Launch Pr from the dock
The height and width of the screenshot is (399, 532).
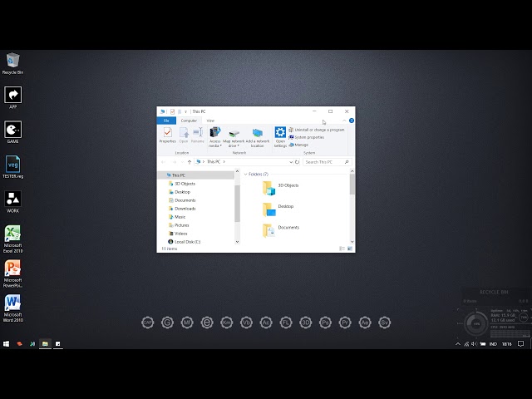345,323
